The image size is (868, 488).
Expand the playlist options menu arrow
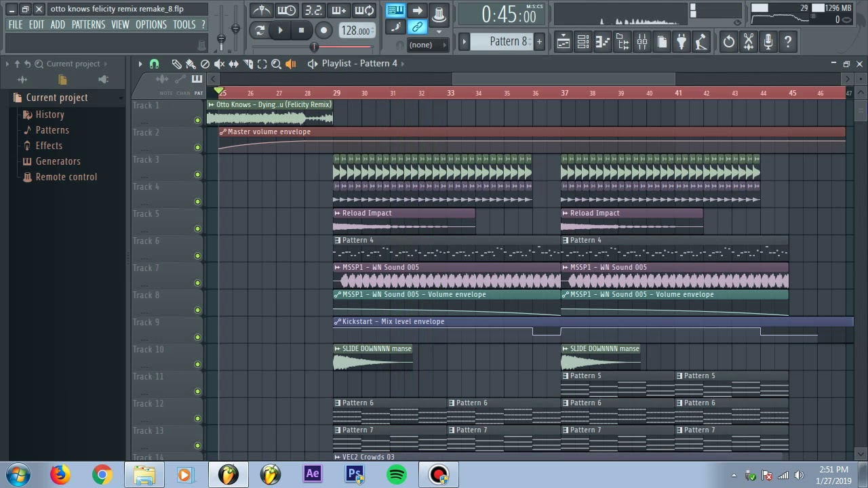coord(140,64)
